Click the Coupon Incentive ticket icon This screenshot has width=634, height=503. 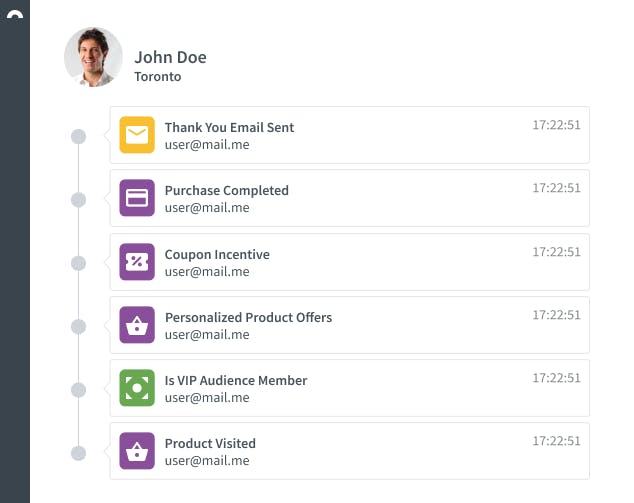point(137,261)
